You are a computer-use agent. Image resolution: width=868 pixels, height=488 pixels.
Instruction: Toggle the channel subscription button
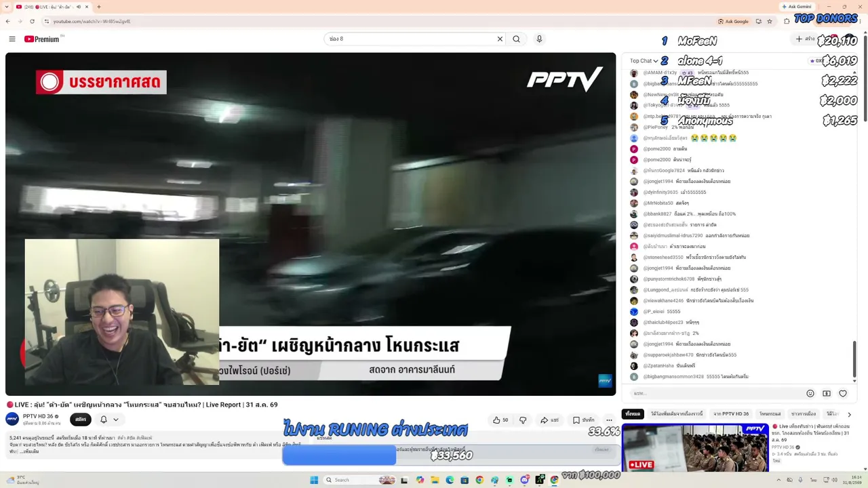click(x=81, y=420)
